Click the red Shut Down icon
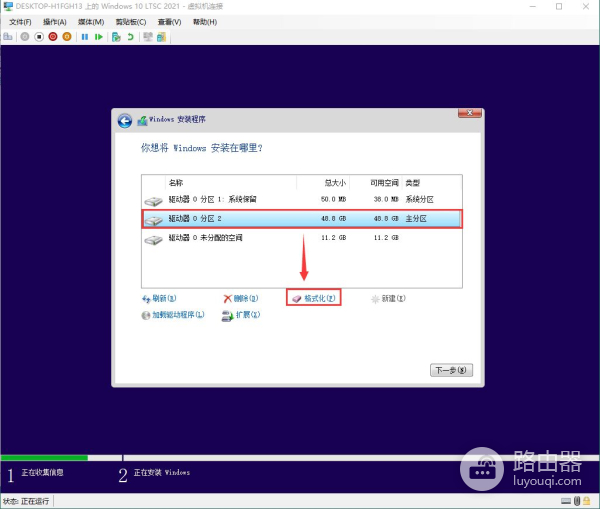The image size is (600, 509). tap(53, 37)
